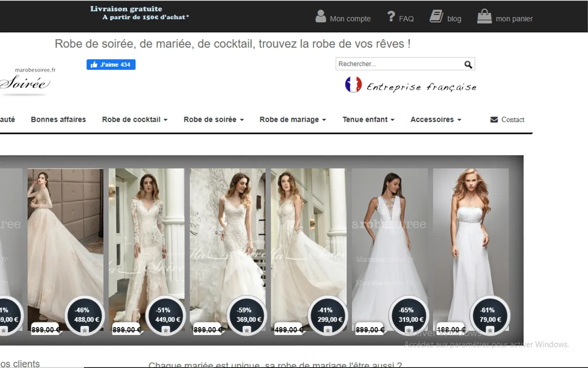Click the -51% 449,00 € discount badge
The width and height of the screenshot is (588, 368).
tap(166, 315)
